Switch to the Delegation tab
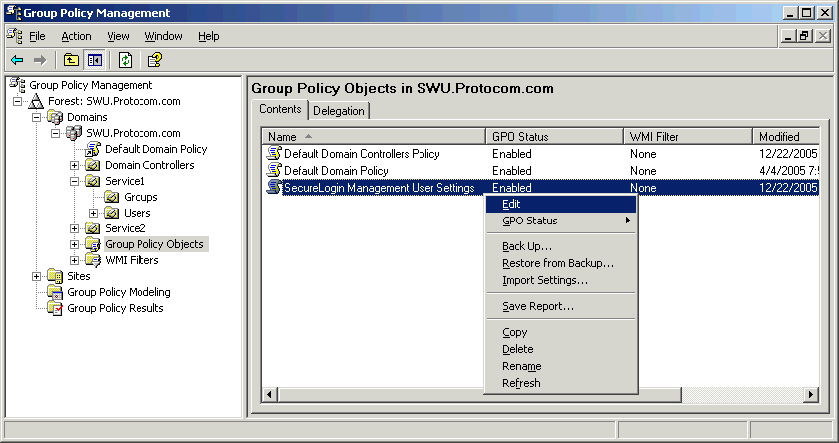This screenshot has height=443, width=839. [x=339, y=111]
